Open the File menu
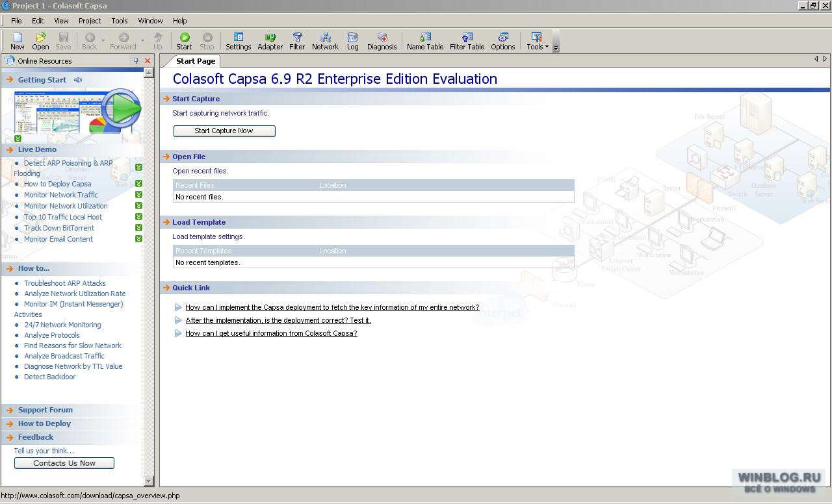Image resolution: width=832 pixels, height=504 pixels. [x=16, y=21]
